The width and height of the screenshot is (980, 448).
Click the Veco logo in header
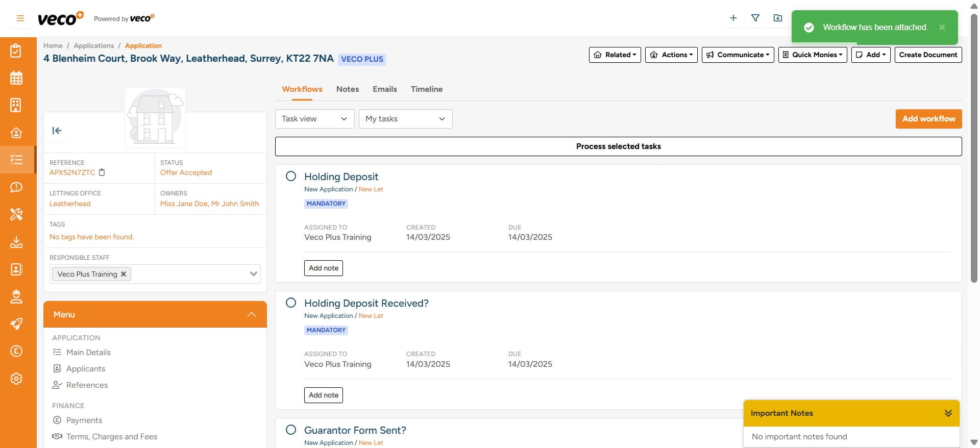[x=60, y=18]
